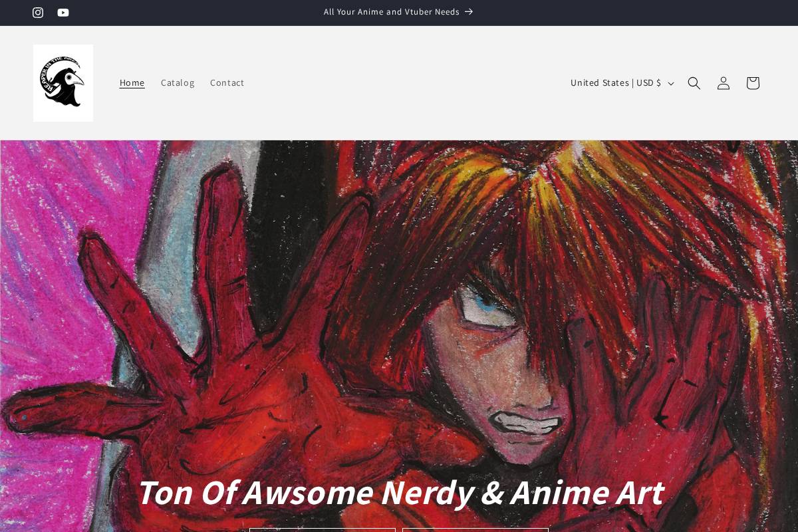Click the left button below the hero heading
Viewport: 798px width, 532px height.
323,530
